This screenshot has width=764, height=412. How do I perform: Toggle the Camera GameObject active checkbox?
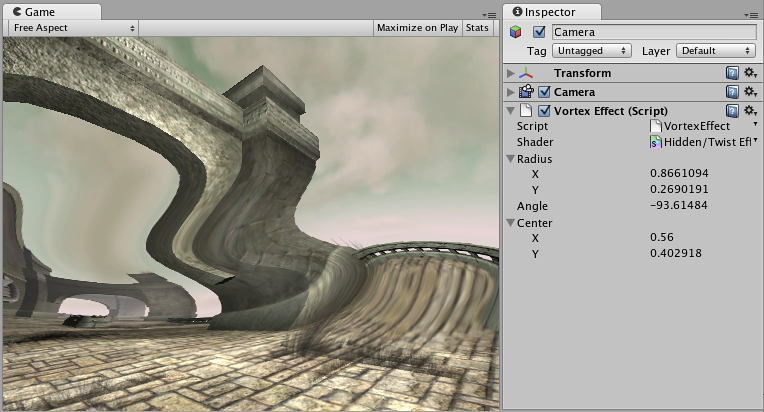539,32
